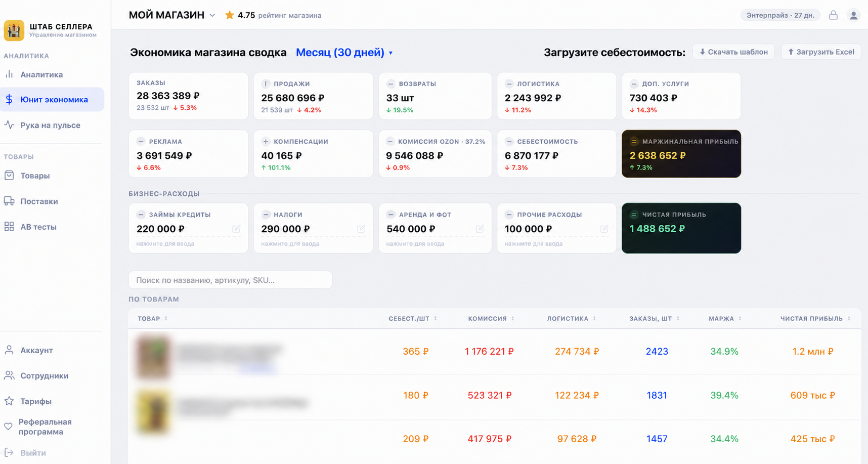This screenshot has width=868, height=464.
Task: Click the info icon beside Продажи
Action: point(266,83)
